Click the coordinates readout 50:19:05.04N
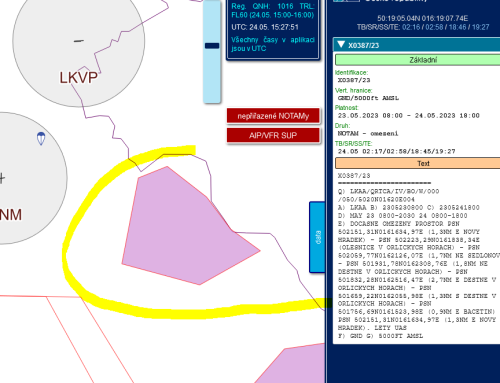 point(422,18)
